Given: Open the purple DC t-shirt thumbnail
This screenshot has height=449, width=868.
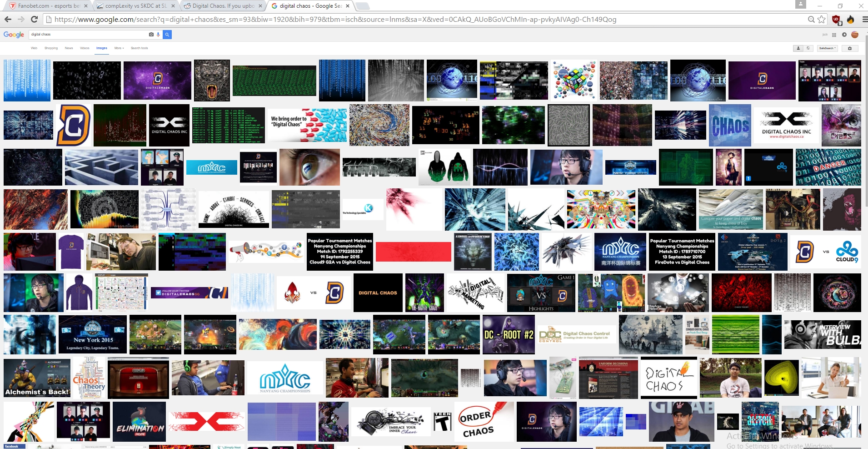Looking at the screenshot, I should tap(71, 252).
